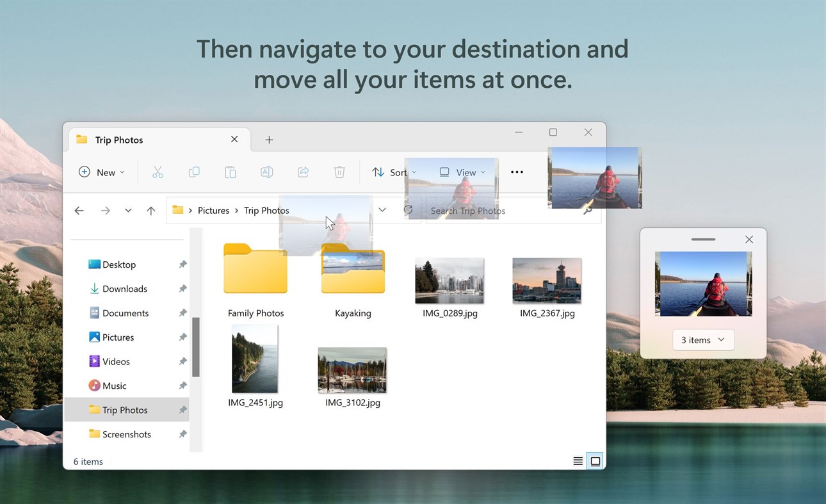Open the Sort dropdown
Image resolution: width=826 pixels, height=504 pixels.
tap(394, 172)
